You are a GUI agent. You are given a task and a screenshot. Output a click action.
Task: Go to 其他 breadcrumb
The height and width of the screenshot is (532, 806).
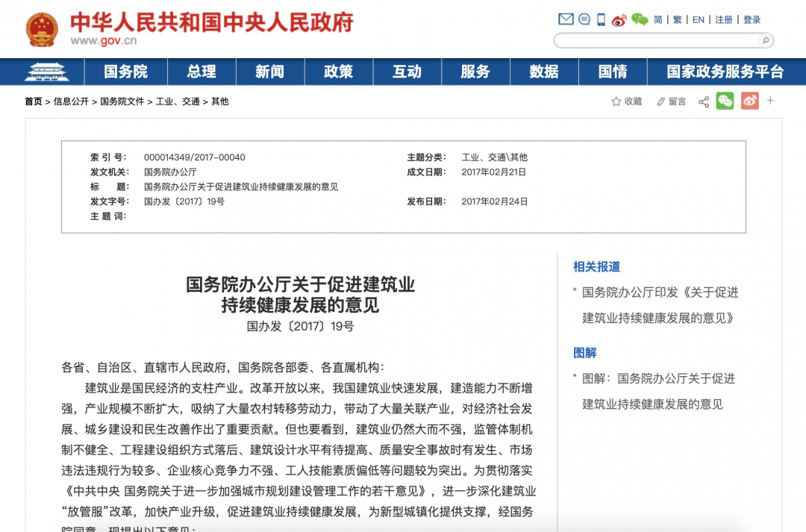pyautogui.click(x=219, y=101)
